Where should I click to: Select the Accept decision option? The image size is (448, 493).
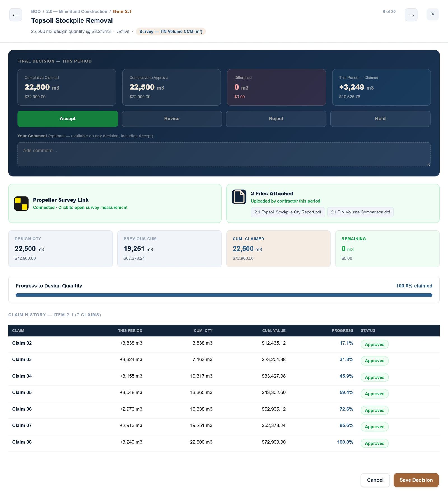[68, 119]
